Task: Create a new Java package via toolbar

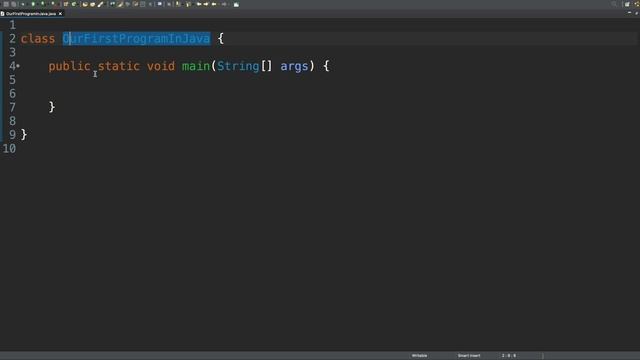Action: 66,4
